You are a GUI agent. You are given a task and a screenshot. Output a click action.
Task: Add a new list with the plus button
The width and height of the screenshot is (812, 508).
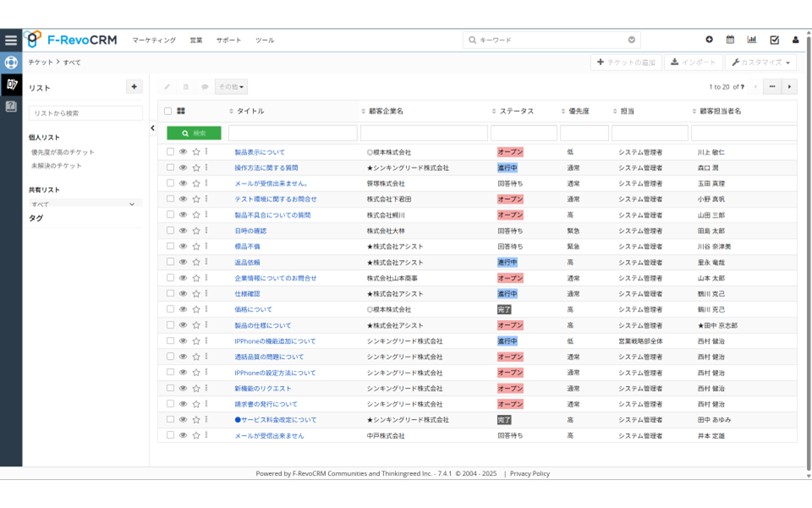[134, 86]
